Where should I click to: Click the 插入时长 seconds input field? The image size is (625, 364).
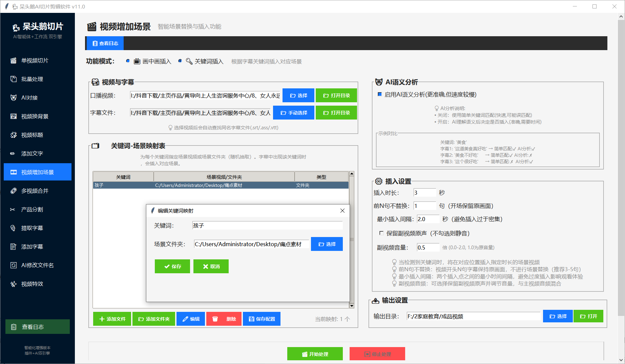424,193
